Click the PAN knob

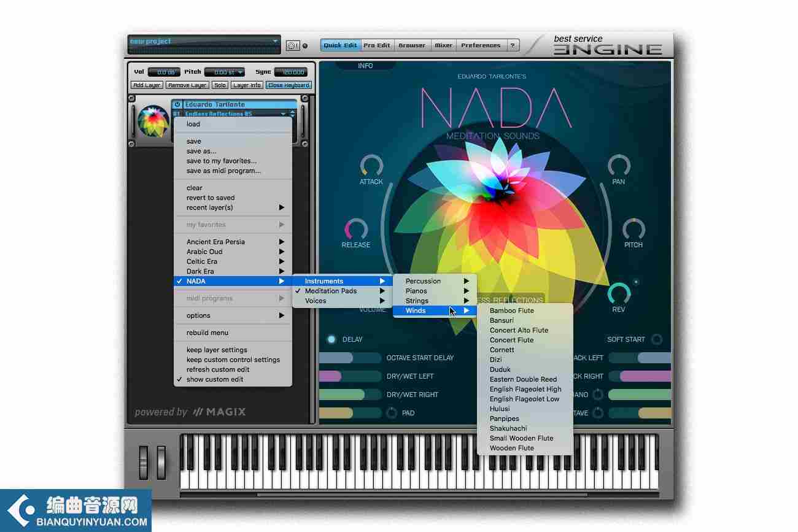[619, 166]
